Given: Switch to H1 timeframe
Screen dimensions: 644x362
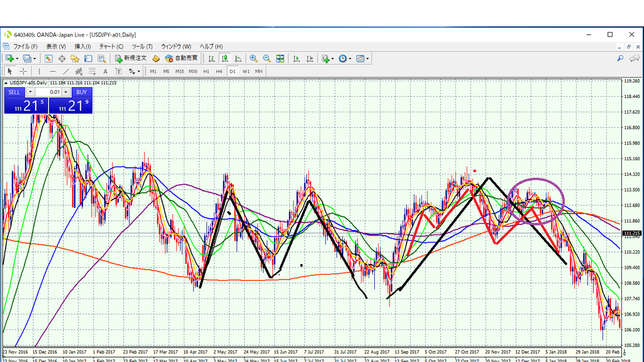Looking at the screenshot, I should 206,72.
